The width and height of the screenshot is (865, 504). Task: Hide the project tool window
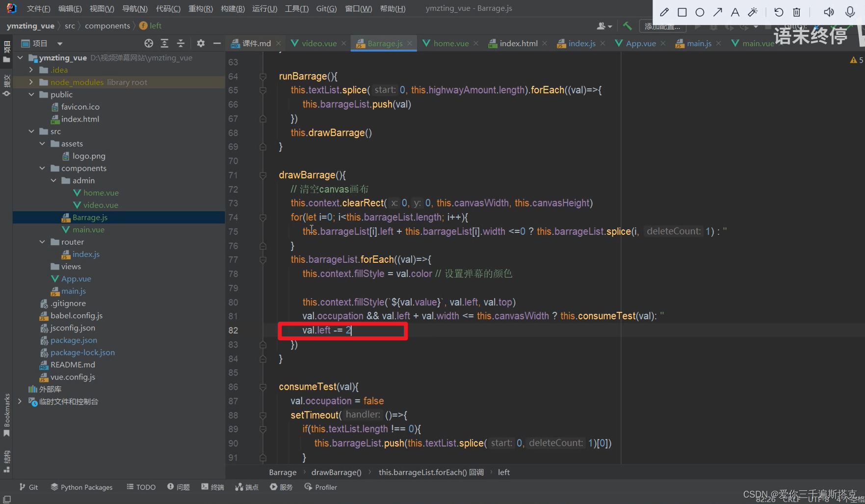point(217,43)
